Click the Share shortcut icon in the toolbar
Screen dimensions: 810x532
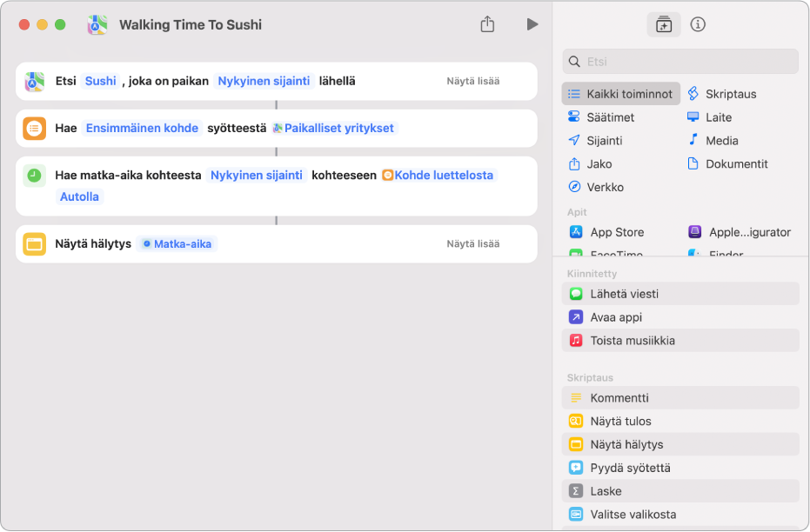point(487,24)
